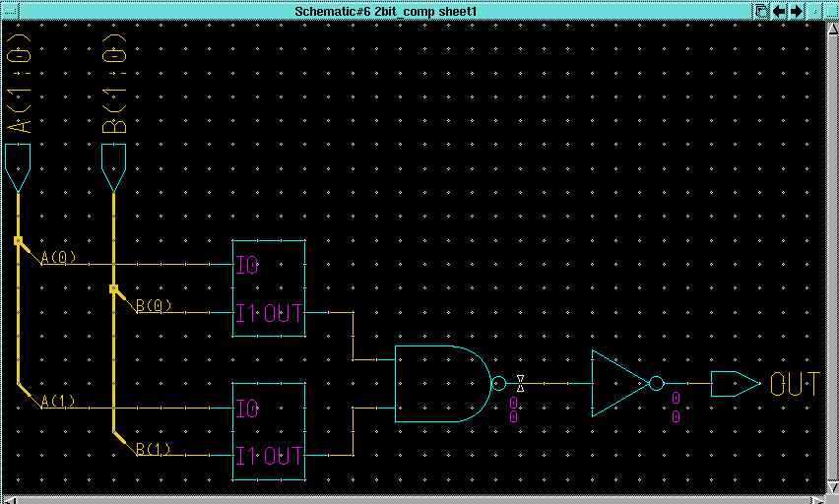Screen dimensions: 839x504
Task: Click the vertical scrollbar down arrow
Action: 832,487
